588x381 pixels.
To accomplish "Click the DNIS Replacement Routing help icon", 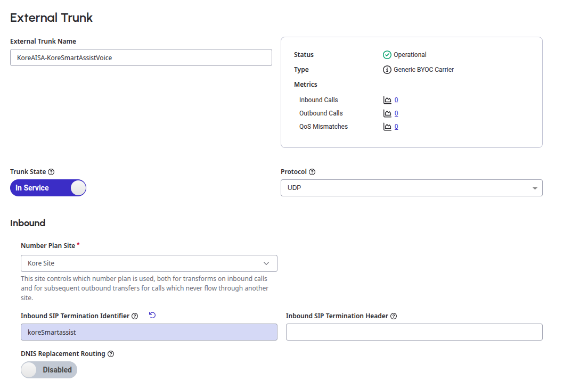I will [x=111, y=354].
